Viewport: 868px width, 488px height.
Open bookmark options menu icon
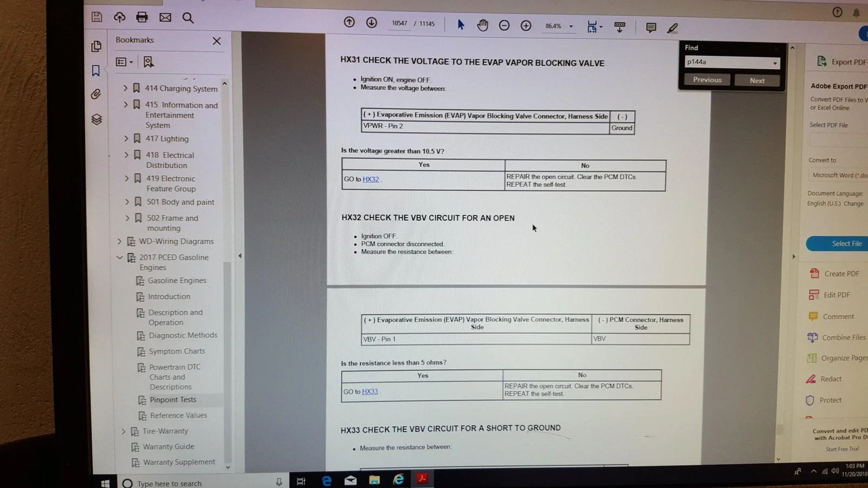[x=124, y=62]
